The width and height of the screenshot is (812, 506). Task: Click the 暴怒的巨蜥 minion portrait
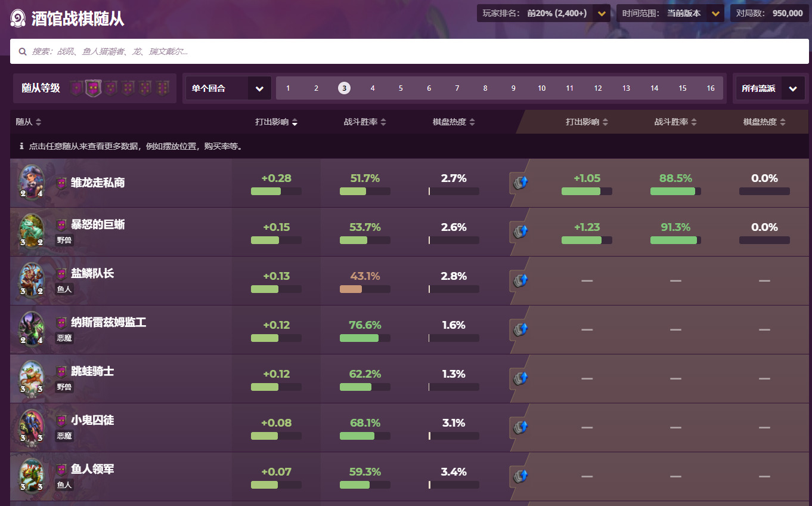pyautogui.click(x=32, y=231)
